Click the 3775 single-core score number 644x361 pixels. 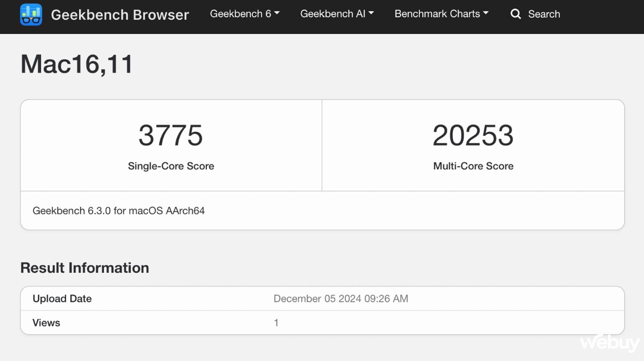(171, 135)
